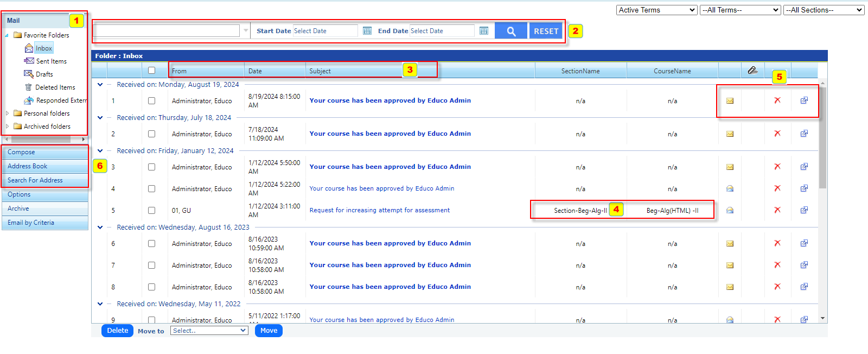The width and height of the screenshot is (868, 354).
Task: Open the Compose menu item
Action: click(22, 152)
